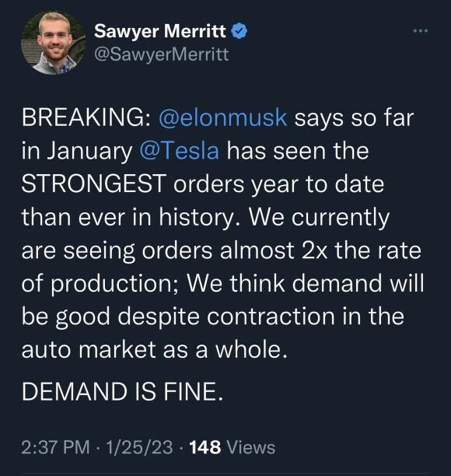Click the 2:37 PM timestamp

coord(55,447)
